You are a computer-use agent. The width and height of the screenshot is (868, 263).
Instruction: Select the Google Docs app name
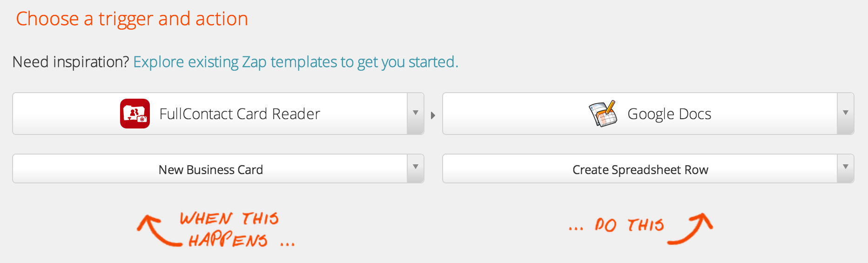coord(669,114)
